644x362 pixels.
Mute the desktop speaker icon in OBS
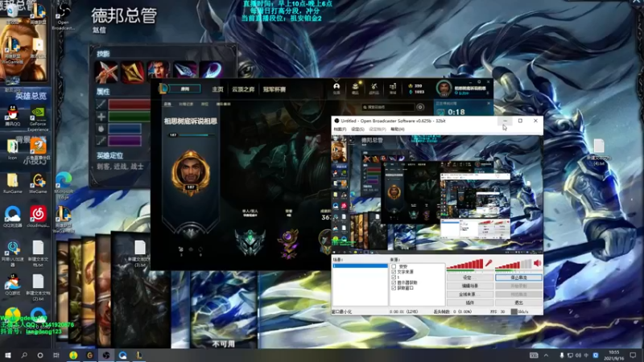point(537,263)
